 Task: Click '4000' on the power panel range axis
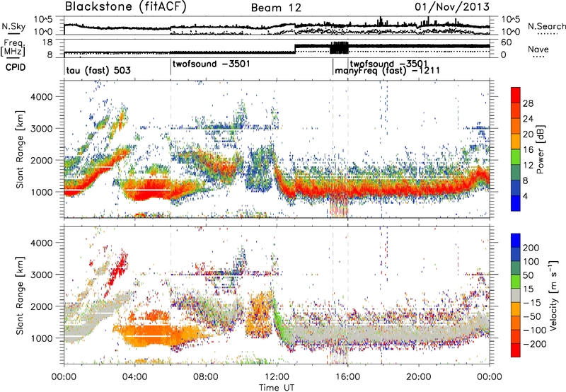point(41,97)
